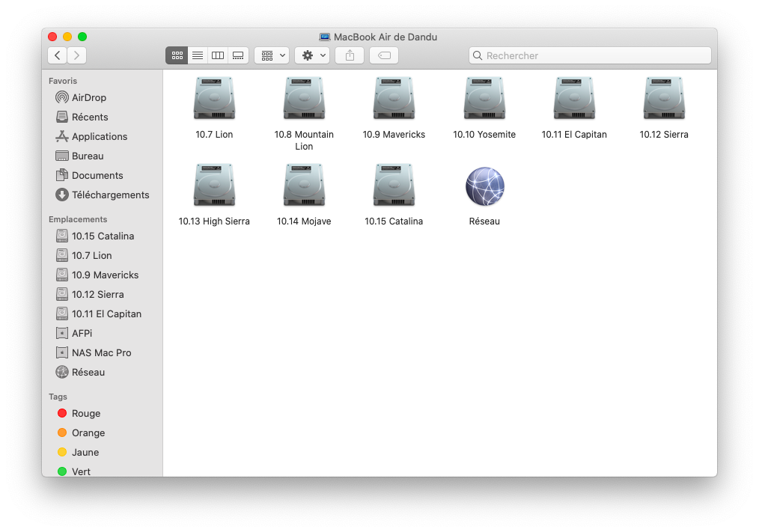Open Récents in the sidebar

tap(82, 117)
